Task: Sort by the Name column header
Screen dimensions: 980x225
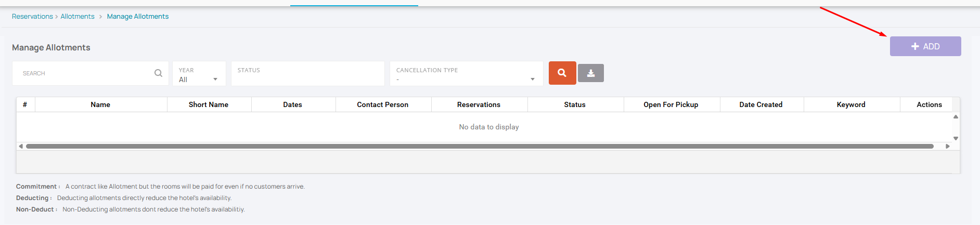Action: point(100,104)
